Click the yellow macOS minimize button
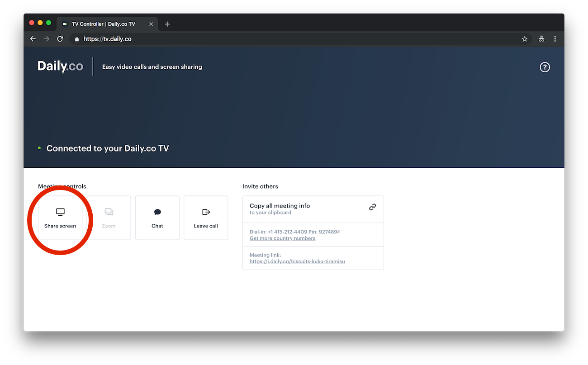The width and height of the screenshot is (588, 365). [x=40, y=23]
